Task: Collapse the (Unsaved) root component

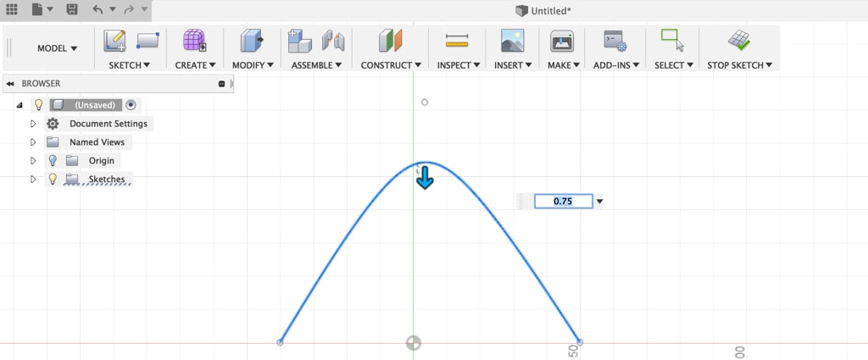Action: point(20,105)
